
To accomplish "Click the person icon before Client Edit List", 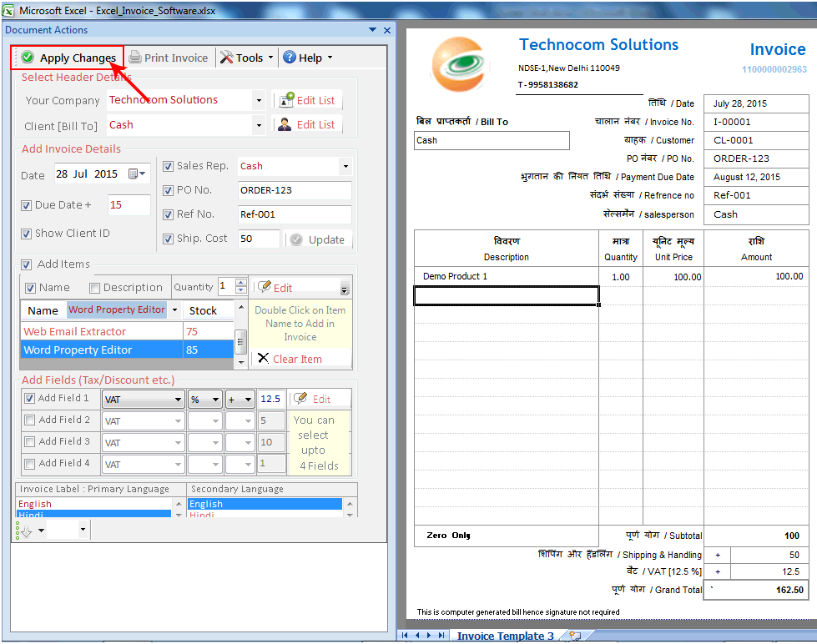I will (x=283, y=124).
